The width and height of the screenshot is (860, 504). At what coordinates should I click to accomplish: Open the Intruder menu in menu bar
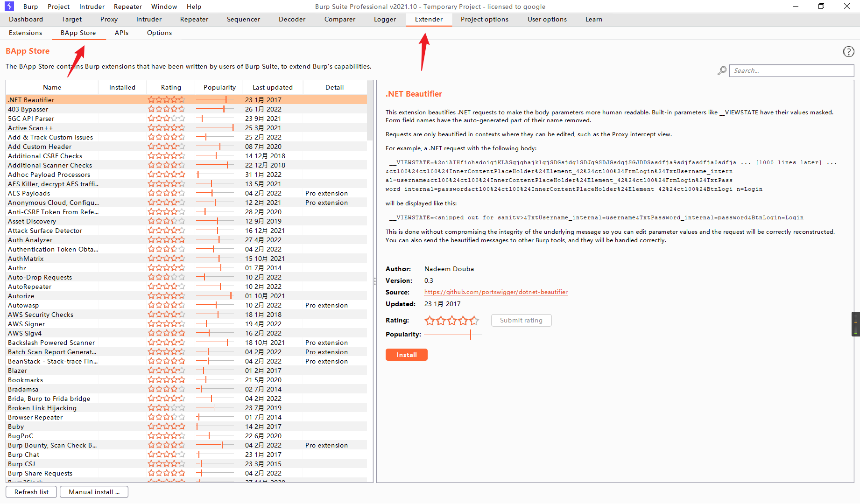point(92,7)
